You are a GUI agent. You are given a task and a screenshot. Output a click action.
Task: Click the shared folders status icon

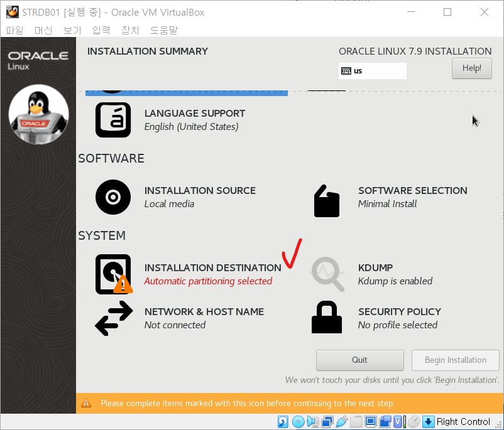coord(356,422)
